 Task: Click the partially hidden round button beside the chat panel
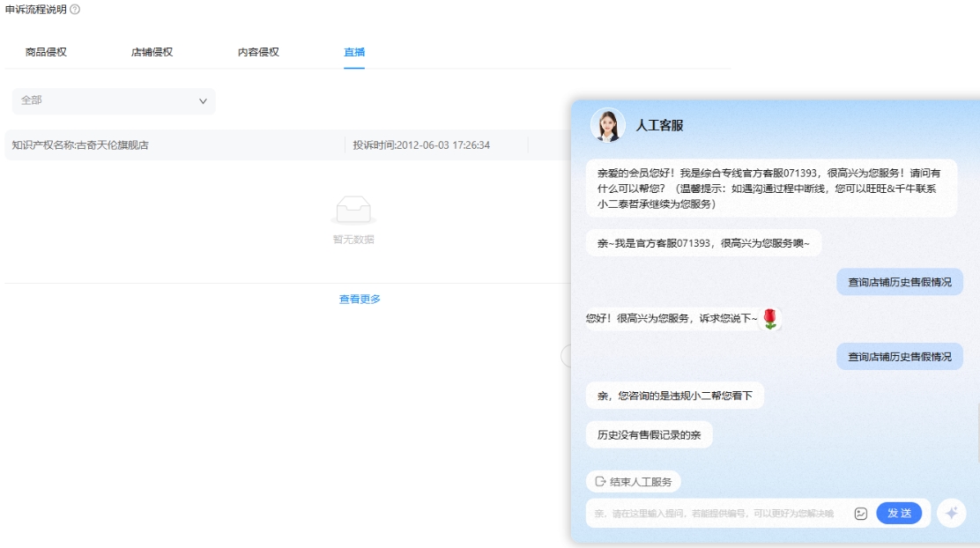pos(566,355)
